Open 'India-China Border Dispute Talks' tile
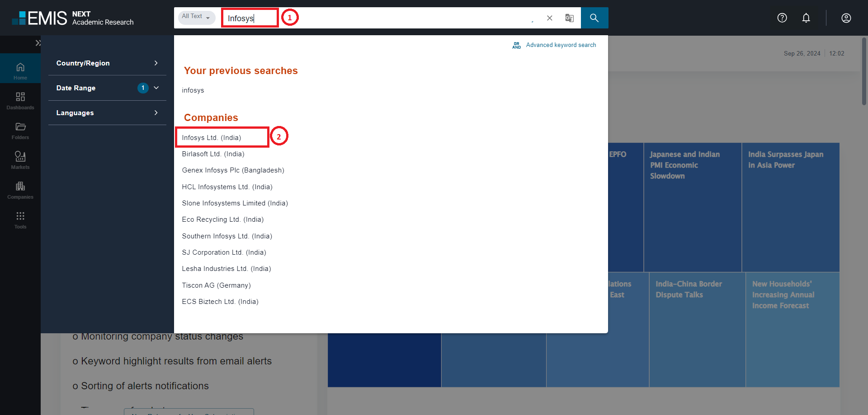The width and height of the screenshot is (868, 415). click(x=697, y=330)
